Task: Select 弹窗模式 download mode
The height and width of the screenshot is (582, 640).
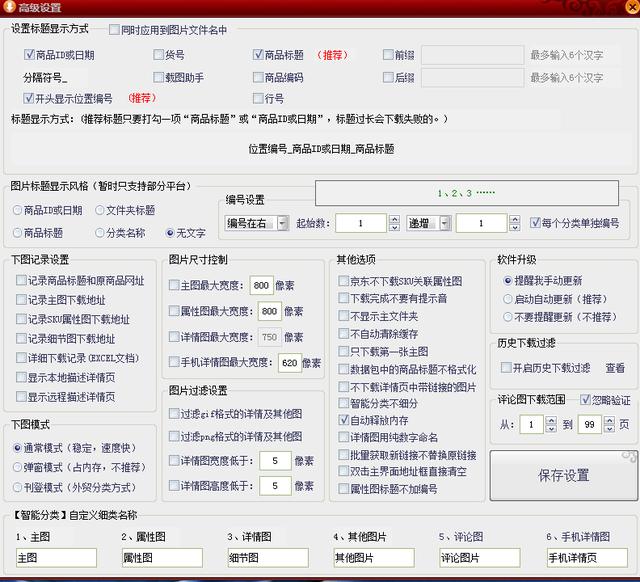Action: tap(18, 466)
